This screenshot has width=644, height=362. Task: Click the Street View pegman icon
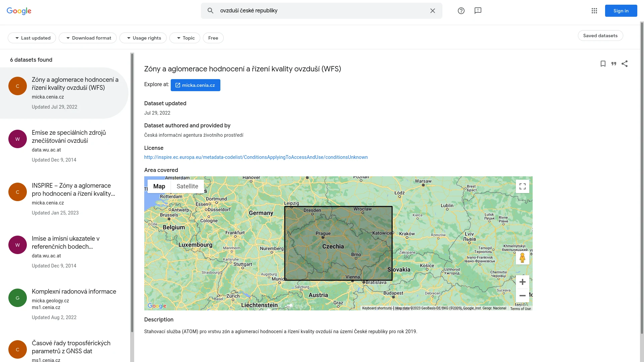[523, 258]
